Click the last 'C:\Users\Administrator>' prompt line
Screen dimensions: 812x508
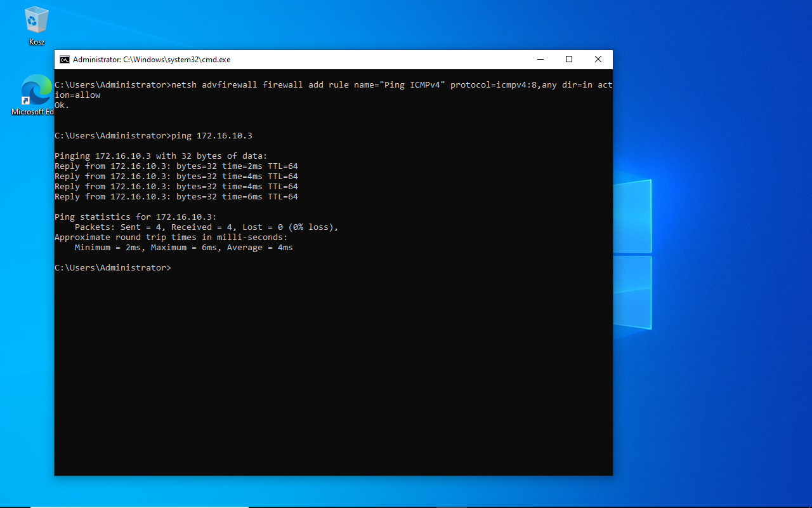[x=113, y=268]
